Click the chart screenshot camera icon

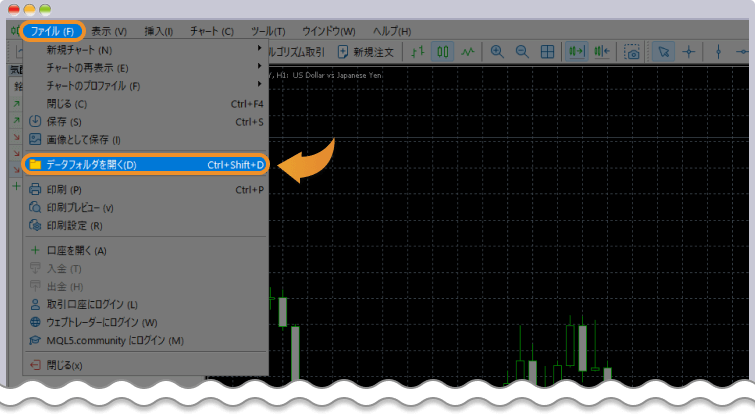tap(632, 51)
